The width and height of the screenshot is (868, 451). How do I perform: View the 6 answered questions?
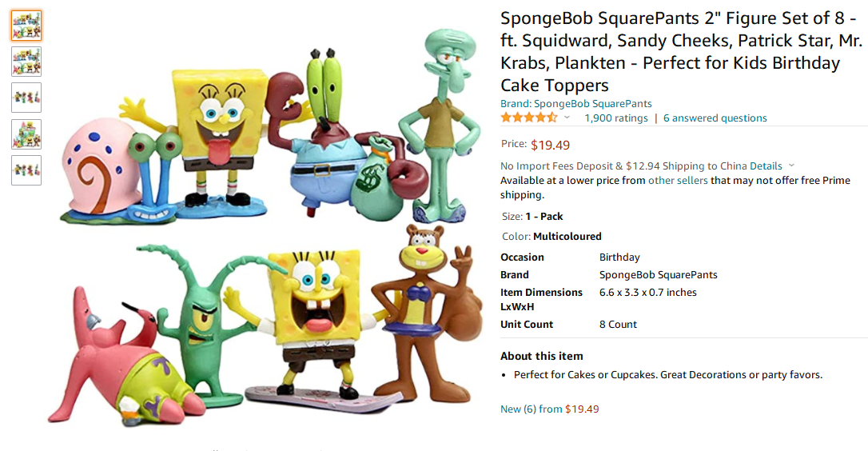point(715,118)
